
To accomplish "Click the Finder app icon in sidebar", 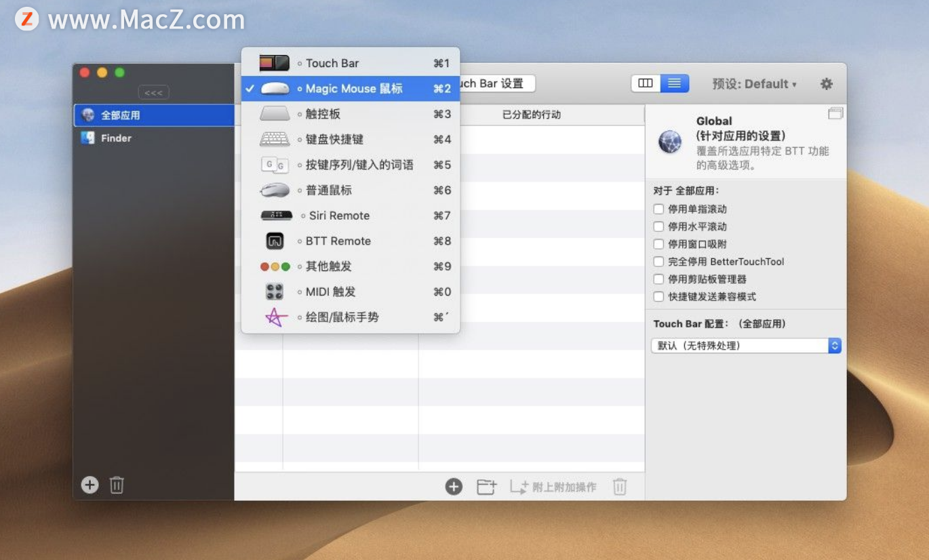I will coord(87,138).
